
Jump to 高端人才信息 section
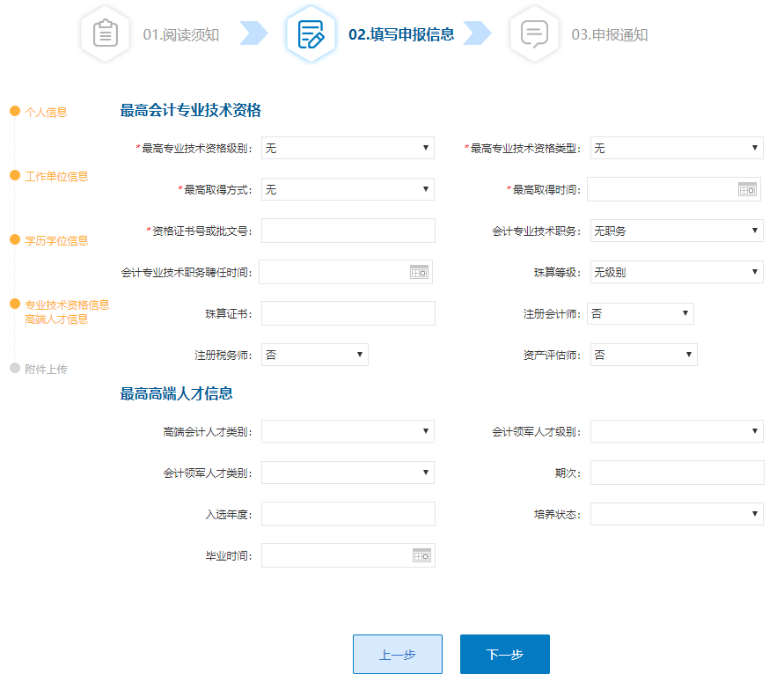[x=56, y=319]
